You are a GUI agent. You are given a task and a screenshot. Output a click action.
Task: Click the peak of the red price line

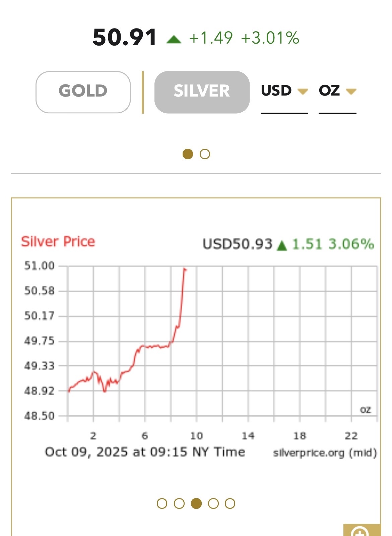click(184, 269)
